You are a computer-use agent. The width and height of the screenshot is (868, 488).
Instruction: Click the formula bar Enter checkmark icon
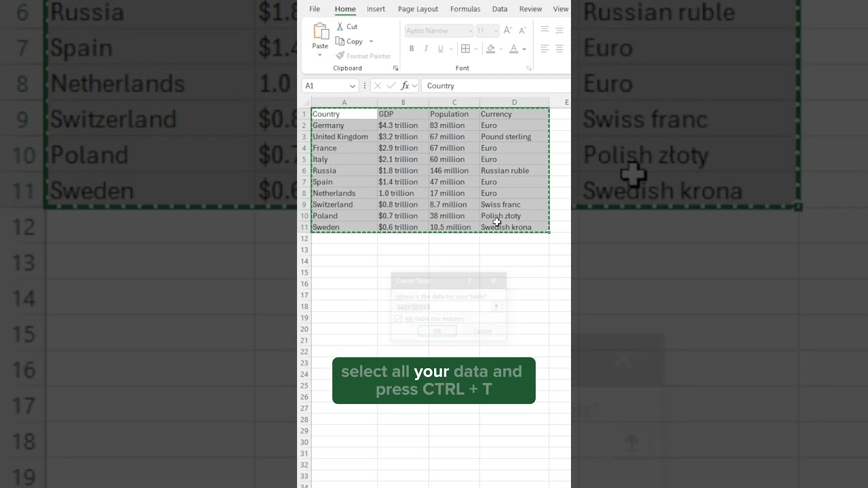click(391, 85)
